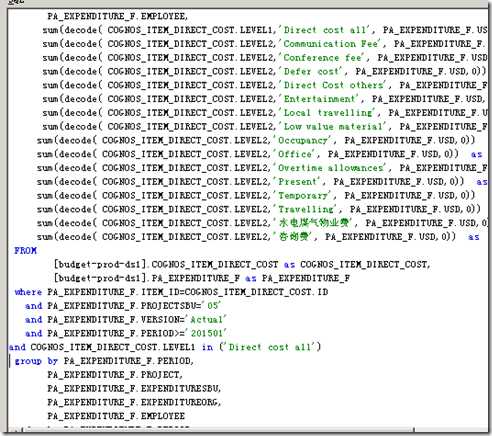Click the group by keyword

point(36,361)
